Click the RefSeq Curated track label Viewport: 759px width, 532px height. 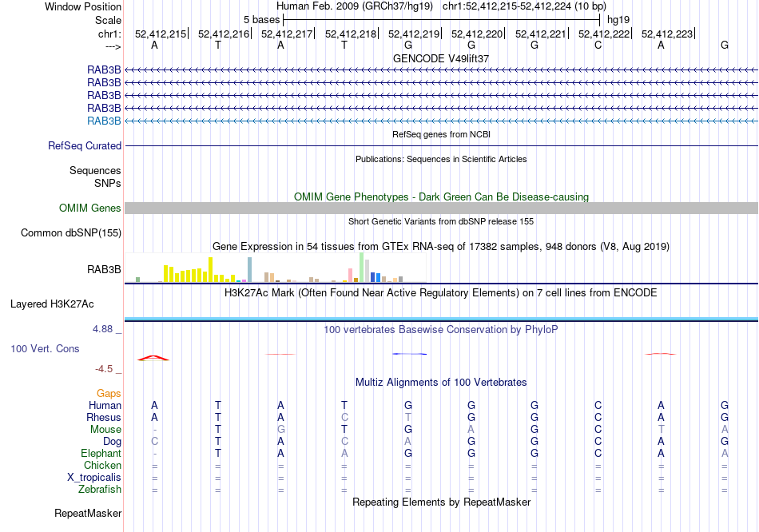(85, 145)
